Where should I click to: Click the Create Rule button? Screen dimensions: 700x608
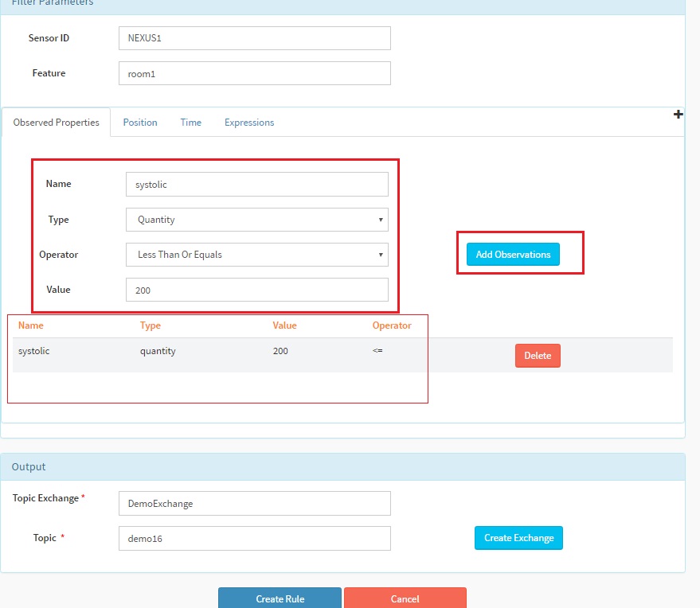click(280, 598)
